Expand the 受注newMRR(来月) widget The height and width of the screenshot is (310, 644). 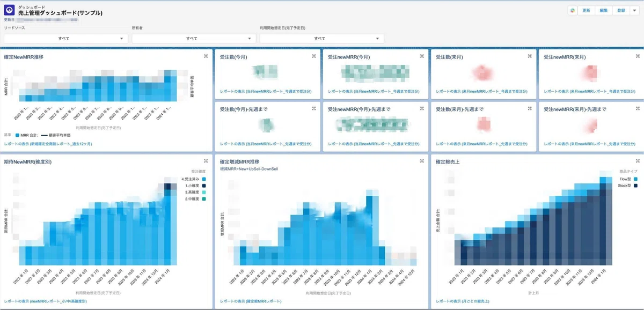click(x=638, y=56)
